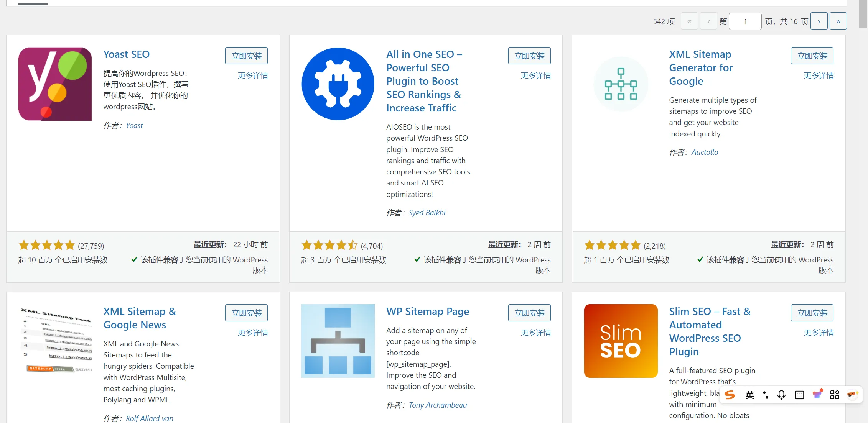Open the soft keyboard icon in IME bar
Screen dimensions: 868x423
pyautogui.click(x=799, y=395)
